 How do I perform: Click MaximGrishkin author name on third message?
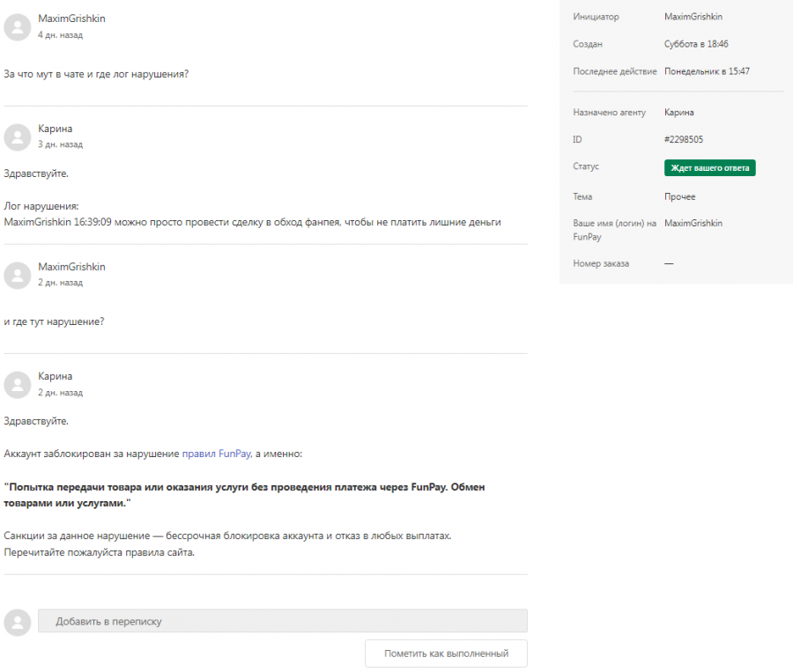(72, 267)
